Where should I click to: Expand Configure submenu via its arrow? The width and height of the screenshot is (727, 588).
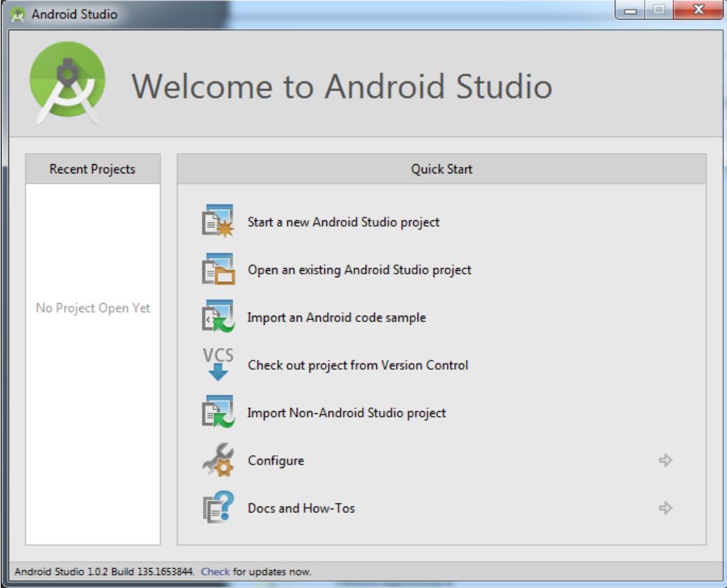click(x=665, y=460)
